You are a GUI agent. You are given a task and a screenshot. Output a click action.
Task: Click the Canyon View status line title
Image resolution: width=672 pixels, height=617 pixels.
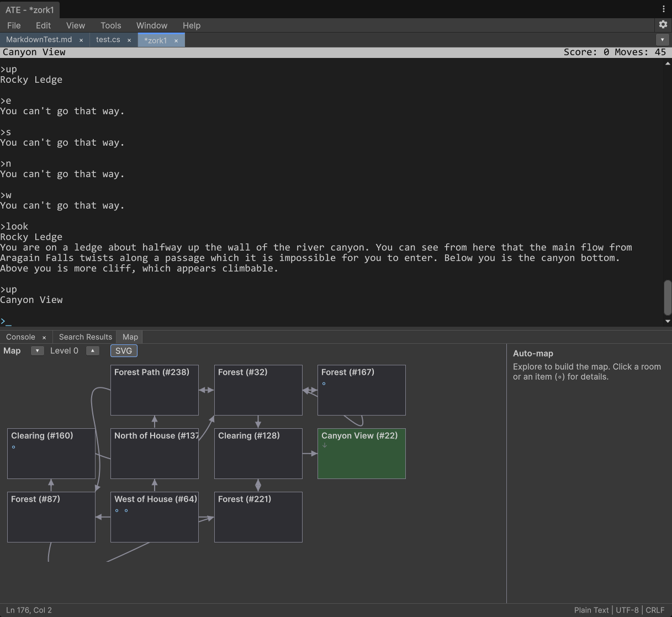click(x=34, y=52)
